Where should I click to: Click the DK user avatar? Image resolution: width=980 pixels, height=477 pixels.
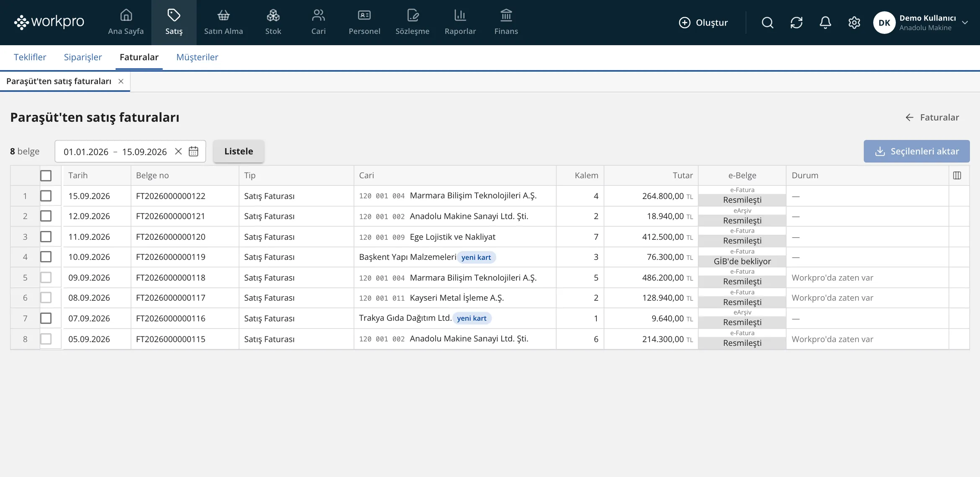884,23
